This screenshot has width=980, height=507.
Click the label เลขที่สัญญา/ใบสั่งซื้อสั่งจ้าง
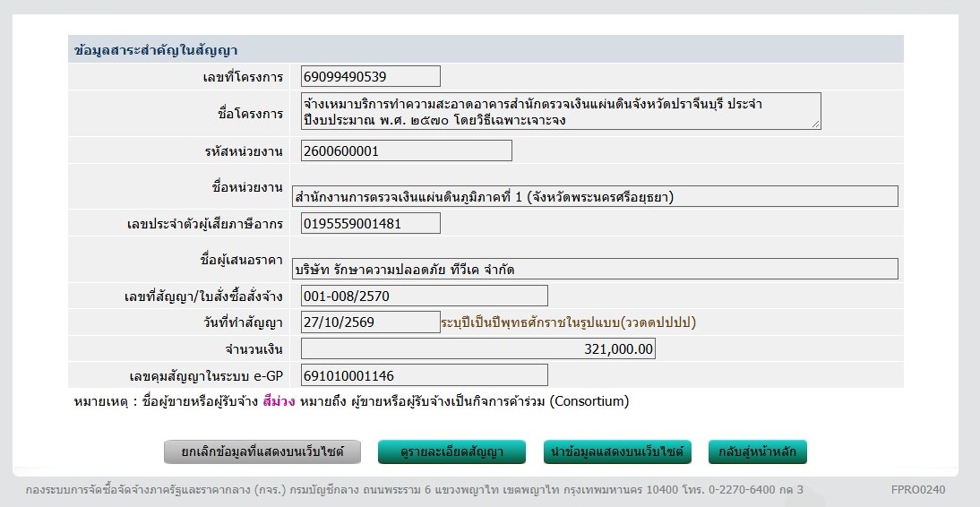click(203, 296)
